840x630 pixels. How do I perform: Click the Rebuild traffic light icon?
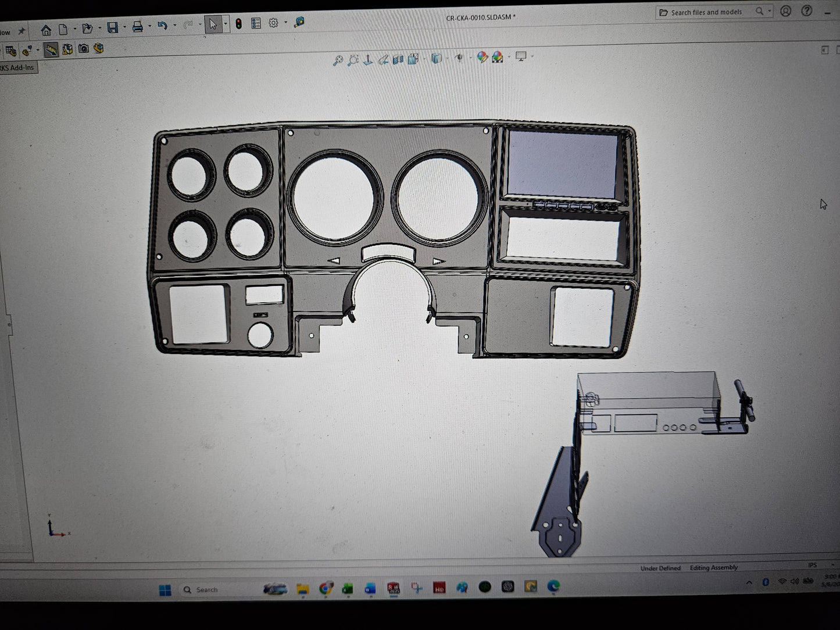239,24
